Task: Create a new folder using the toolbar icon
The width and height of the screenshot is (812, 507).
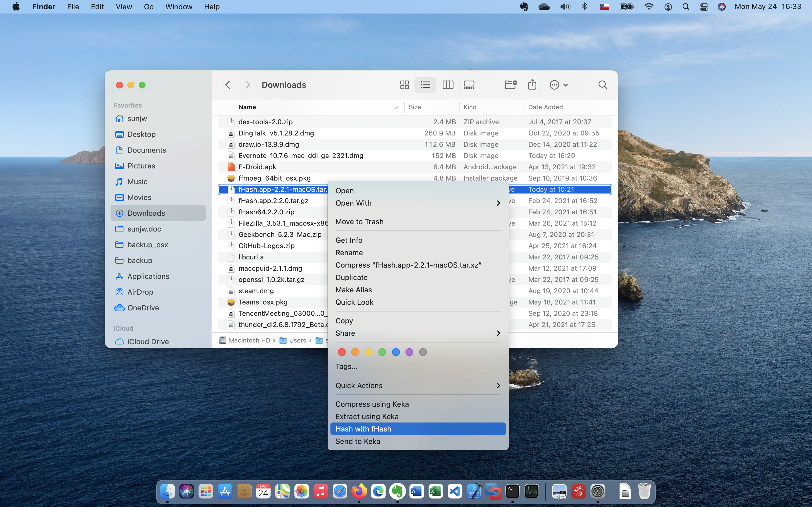Action: tap(511, 84)
